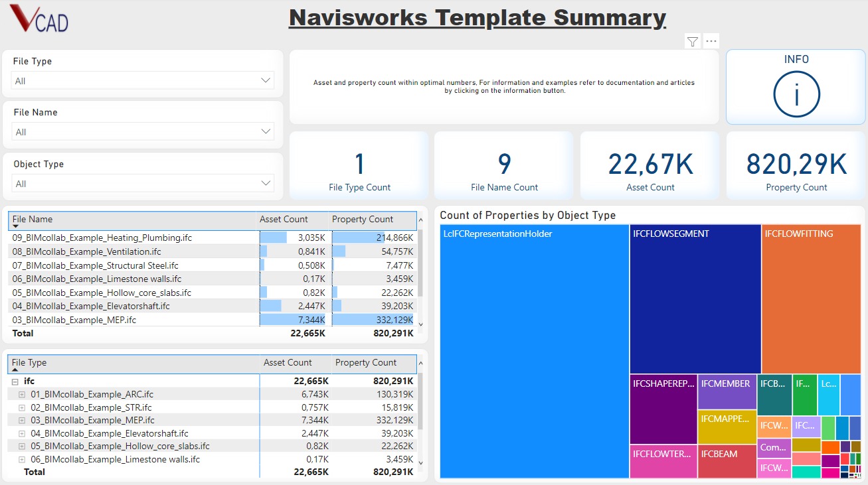This screenshot has width=868, height=485.
Task: Select the teal IFCB treemap block
Action: pyautogui.click(x=774, y=395)
